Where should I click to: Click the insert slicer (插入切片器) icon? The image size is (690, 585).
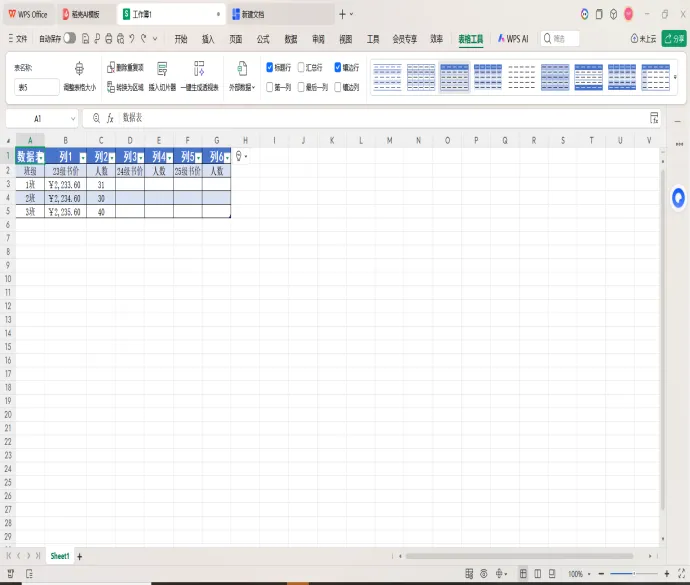coord(162,68)
